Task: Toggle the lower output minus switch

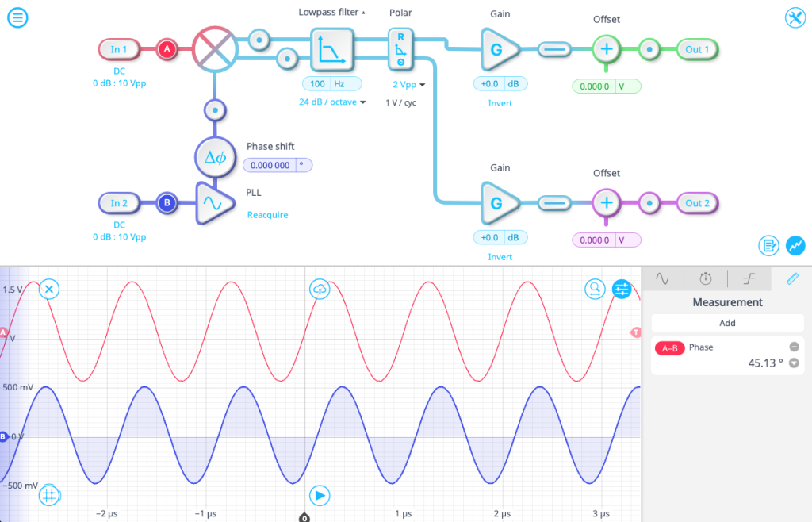Action: (x=554, y=203)
